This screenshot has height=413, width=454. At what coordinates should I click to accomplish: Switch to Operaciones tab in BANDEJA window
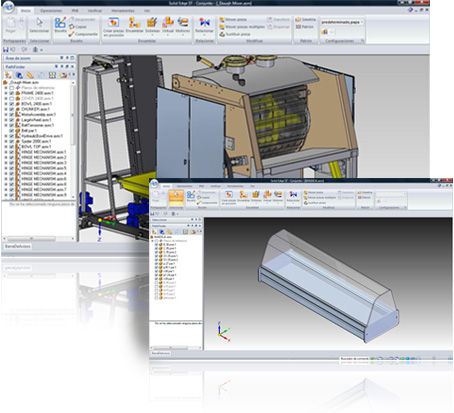(x=184, y=186)
